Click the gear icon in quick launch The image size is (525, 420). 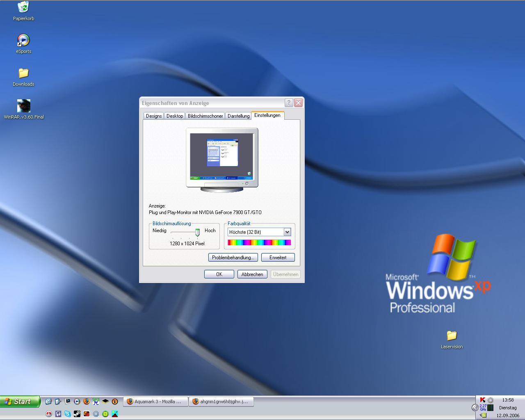click(x=96, y=414)
